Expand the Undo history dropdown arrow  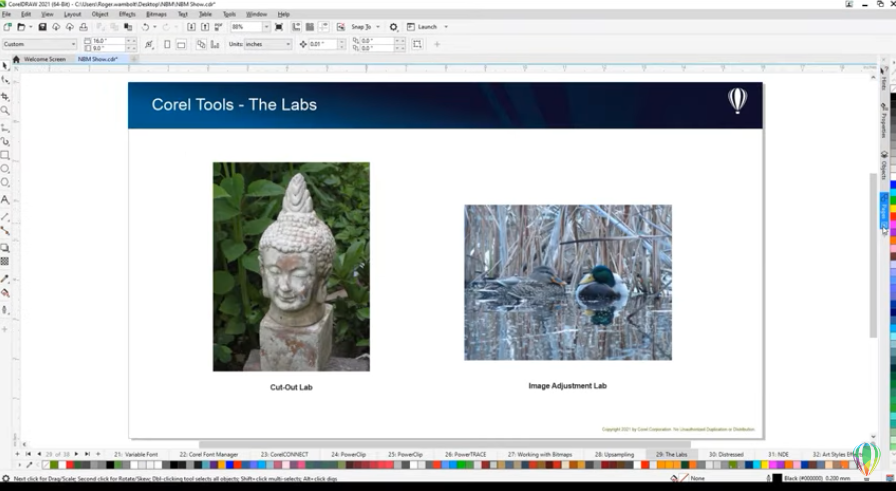point(155,27)
